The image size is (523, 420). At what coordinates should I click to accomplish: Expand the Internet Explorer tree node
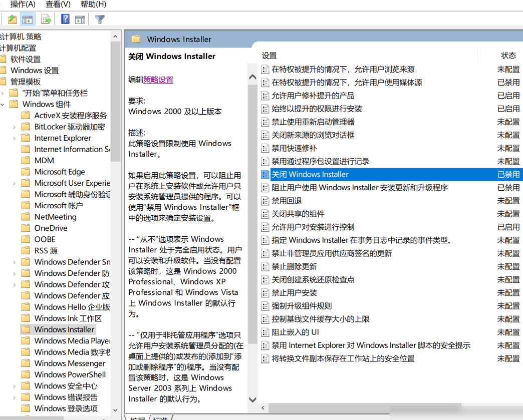[x=15, y=138]
